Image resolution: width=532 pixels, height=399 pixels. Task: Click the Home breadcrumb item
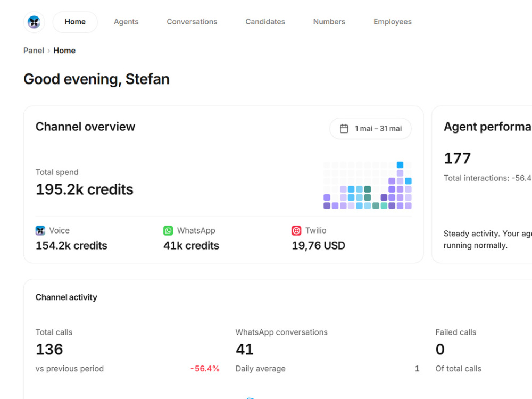[64, 51]
